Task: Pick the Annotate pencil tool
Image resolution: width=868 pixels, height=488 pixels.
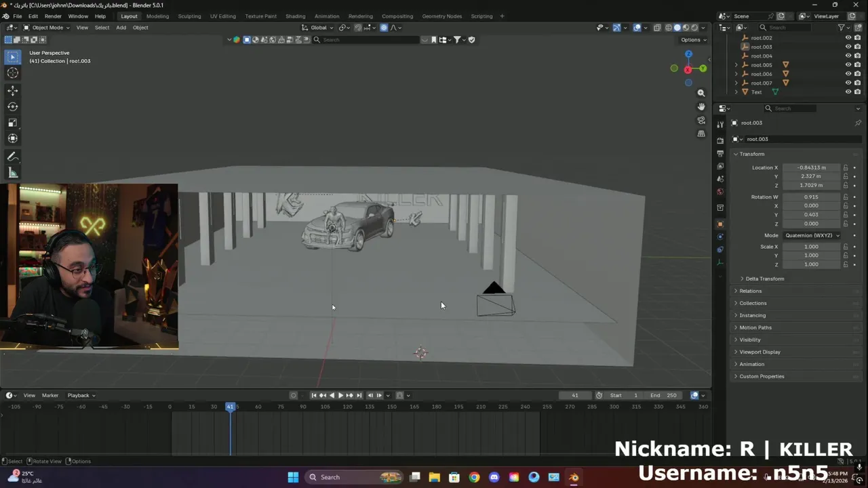Action: pos(13,157)
